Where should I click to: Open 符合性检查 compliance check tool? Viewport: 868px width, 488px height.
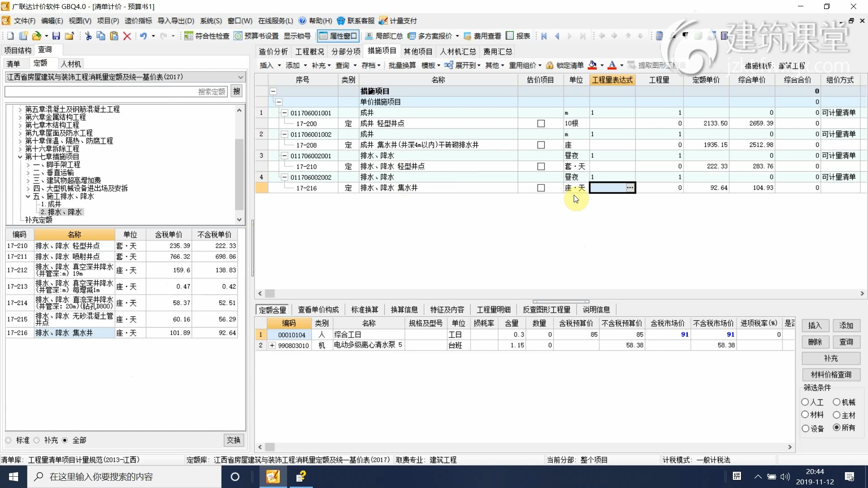(207, 36)
